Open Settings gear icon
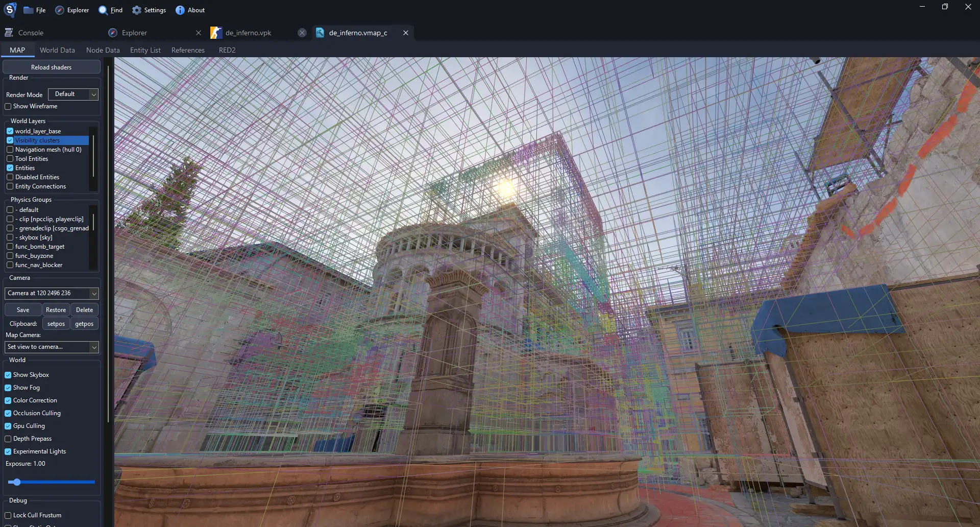This screenshot has width=980, height=527. pyautogui.click(x=137, y=10)
